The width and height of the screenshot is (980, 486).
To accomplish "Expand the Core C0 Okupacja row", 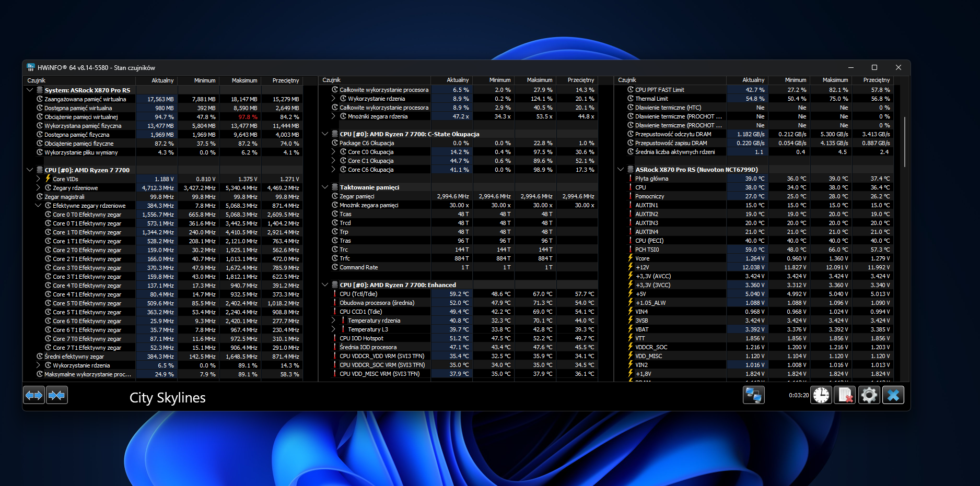I will [333, 152].
